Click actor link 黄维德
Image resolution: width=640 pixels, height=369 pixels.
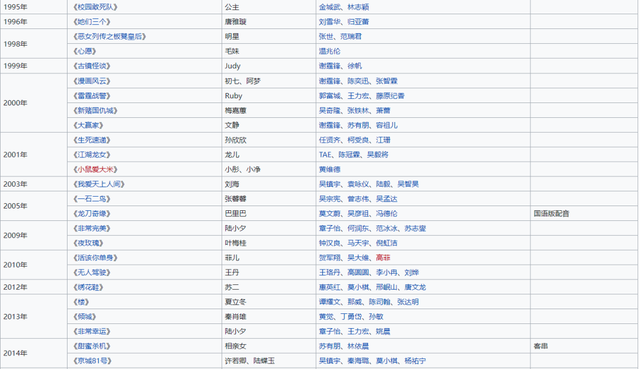click(330, 169)
